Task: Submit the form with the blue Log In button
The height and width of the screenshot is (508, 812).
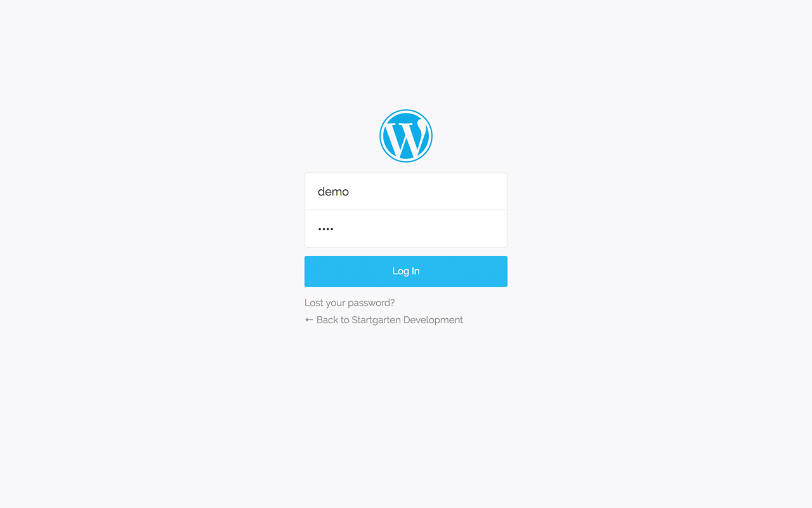Action: click(x=406, y=271)
